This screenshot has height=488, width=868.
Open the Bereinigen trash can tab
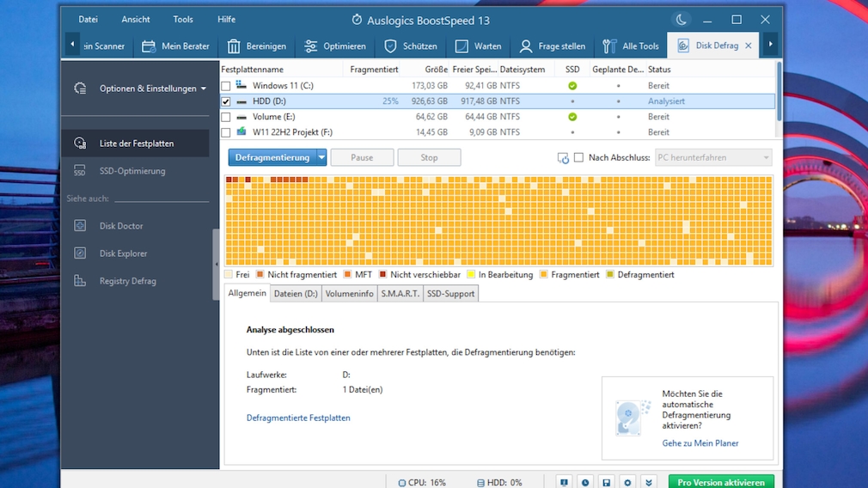(256, 46)
